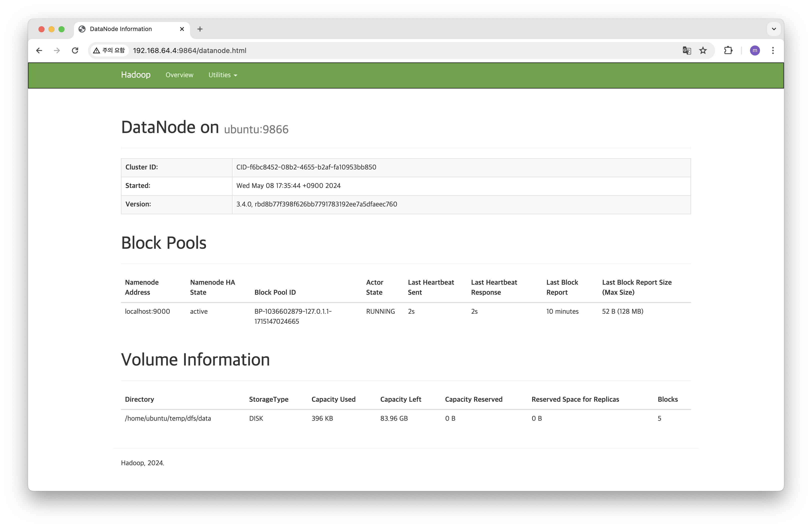The height and width of the screenshot is (528, 812).
Task: Click the Block Pool ID value
Action: pos(293,316)
